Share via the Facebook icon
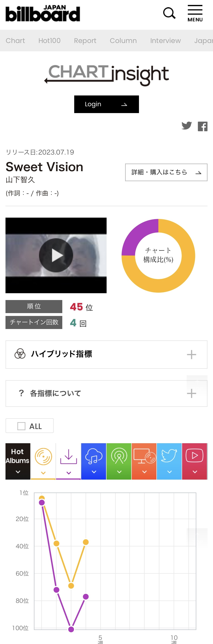Screen dimensions: 213x644 click(203, 126)
